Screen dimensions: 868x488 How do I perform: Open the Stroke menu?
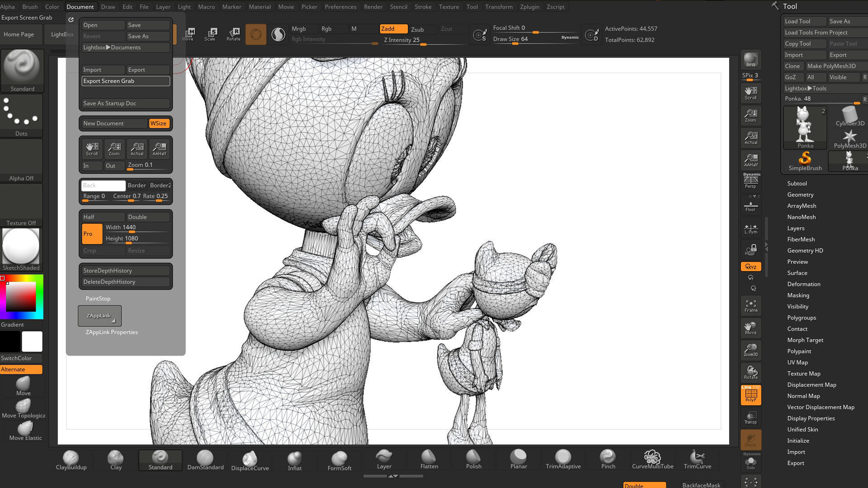click(423, 7)
